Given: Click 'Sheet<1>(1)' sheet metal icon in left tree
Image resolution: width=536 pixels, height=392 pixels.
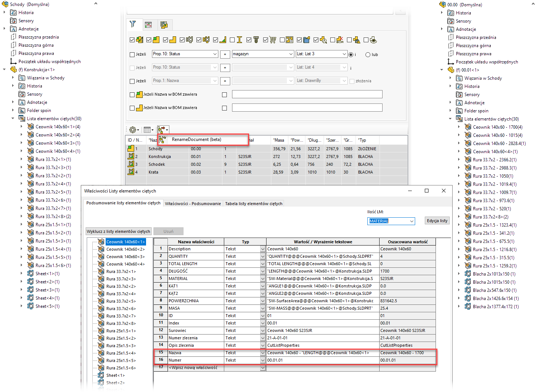Looking at the screenshot, I should click(x=30, y=274).
